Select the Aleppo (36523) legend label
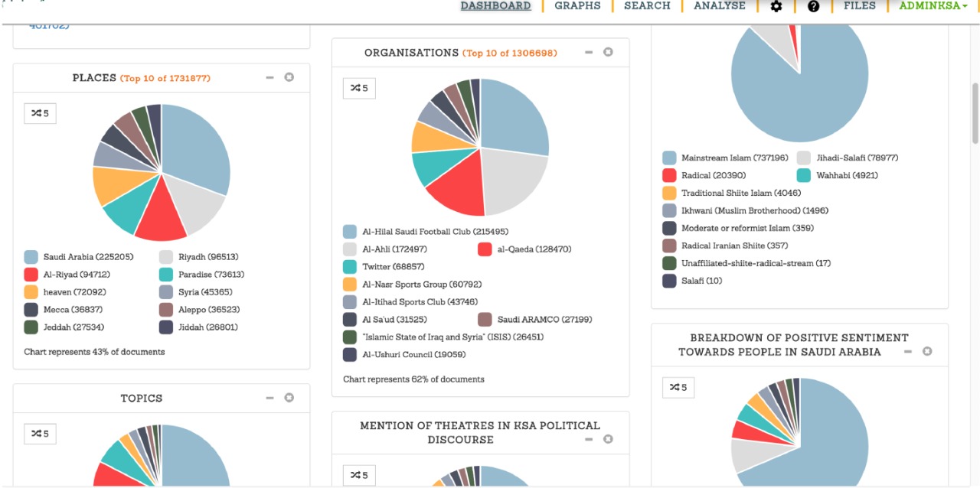This screenshot has height=488, width=980. (x=209, y=310)
